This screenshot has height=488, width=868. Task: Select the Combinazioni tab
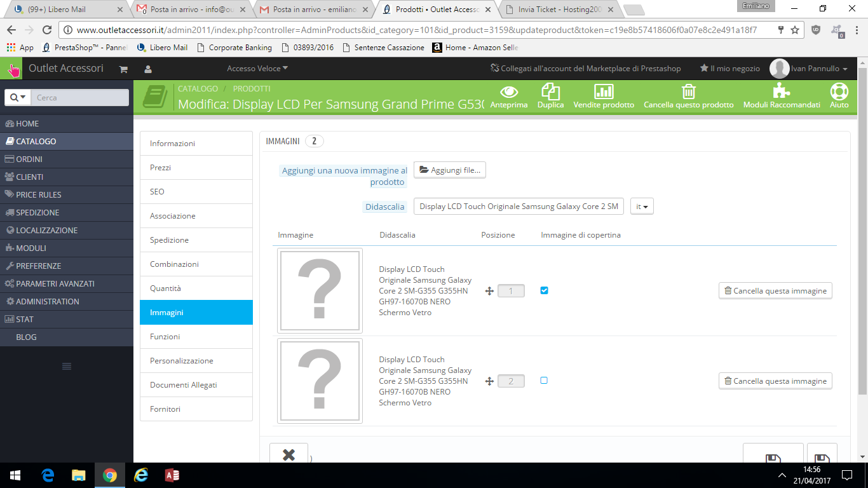click(x=196, y=264)
